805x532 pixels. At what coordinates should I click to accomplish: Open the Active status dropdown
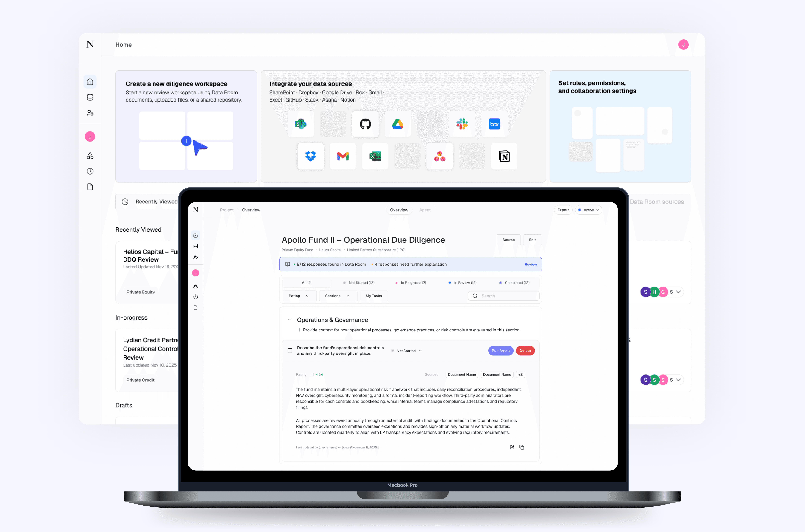point(589,210)
